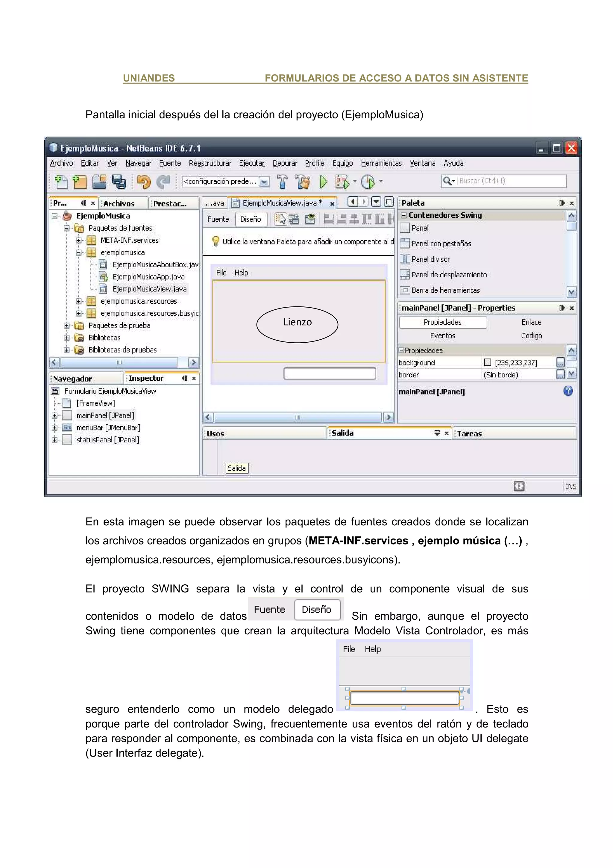Viewport: 613px width, 868px height.
Task: Click the New File toolbar icon
Action: 61,182
